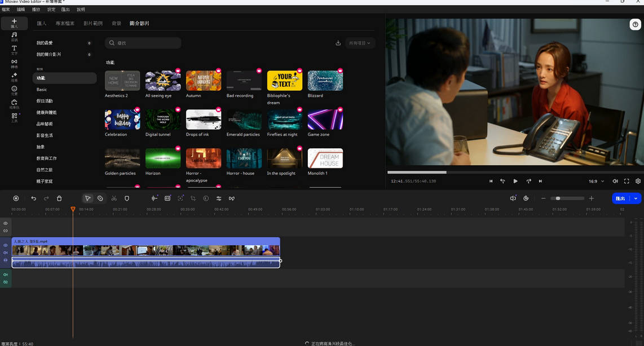The image size is (644, 346).
Task: Open the help question-mark button over preview
Action: [x=636, y=24]
